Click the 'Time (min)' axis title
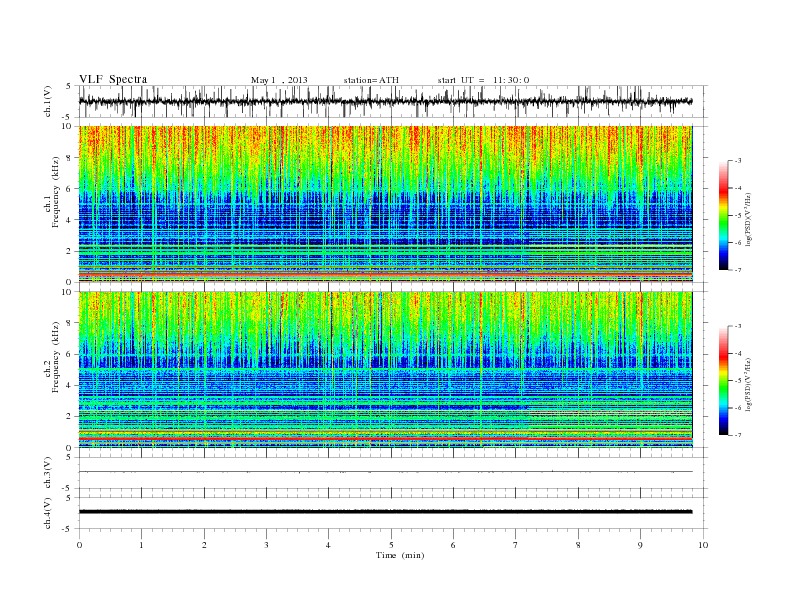792x612 pixels. tap(400, 555)
